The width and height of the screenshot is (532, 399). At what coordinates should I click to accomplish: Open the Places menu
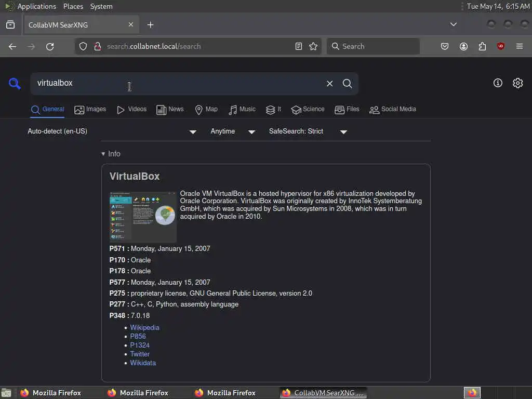coord(73,6)
